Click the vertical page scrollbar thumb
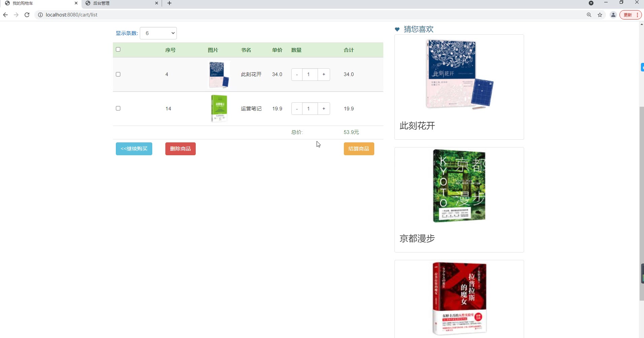The image size is (644, 338). (x=642, y=203)
